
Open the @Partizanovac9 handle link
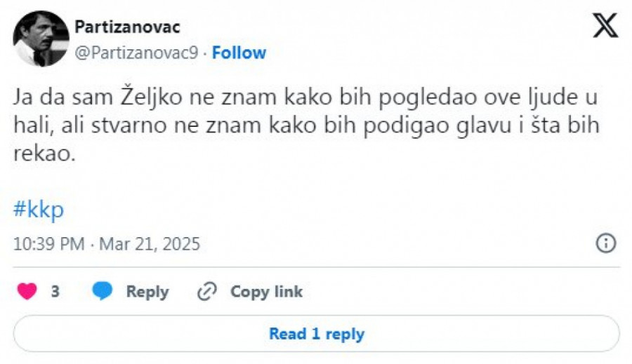click(136, 53)
